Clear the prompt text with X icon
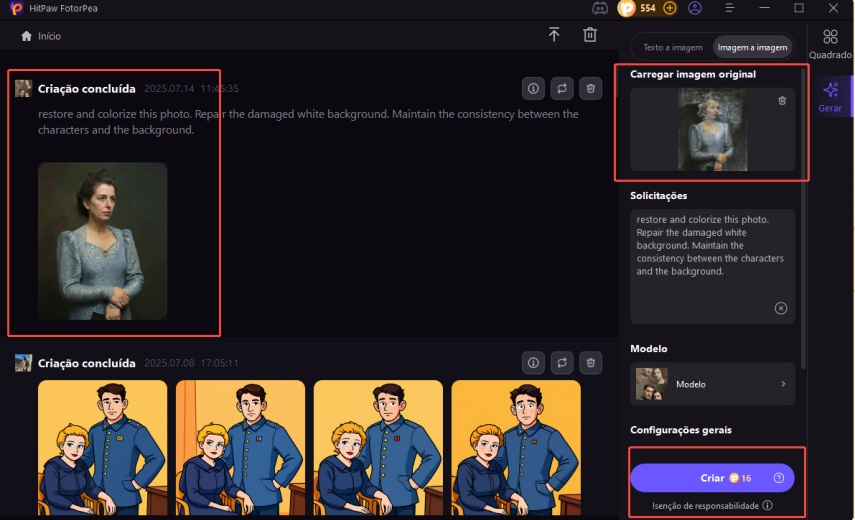This screenshot has height=520, width=855. click(781, 308)
